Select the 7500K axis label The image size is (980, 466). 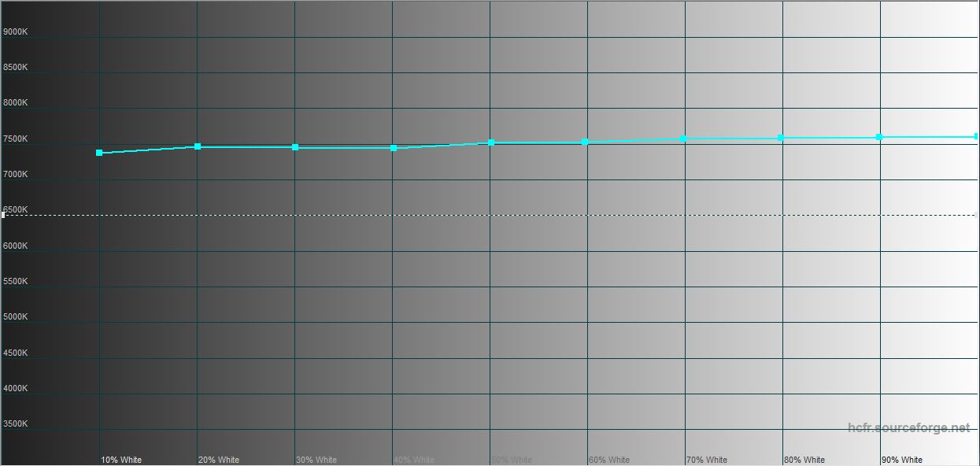(16, 139)
